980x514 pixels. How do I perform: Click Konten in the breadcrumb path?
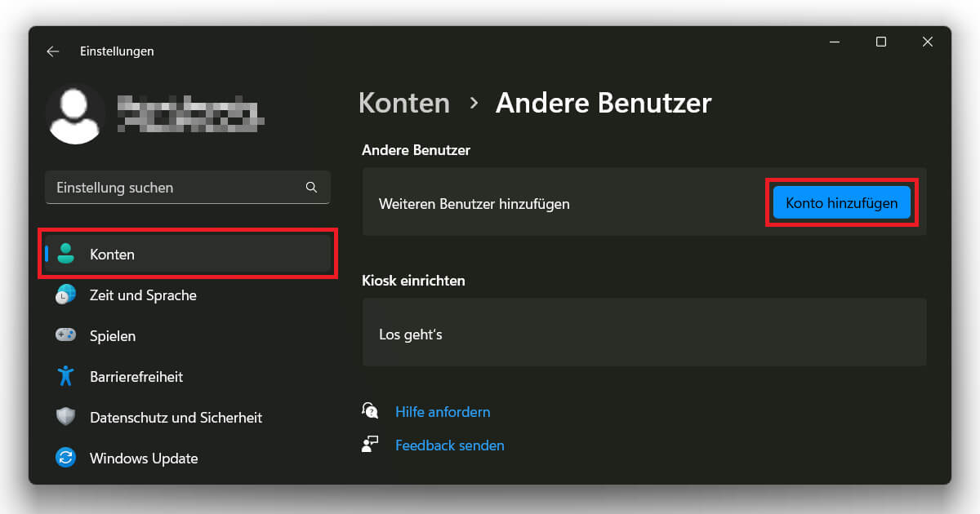[x=403, y=103]
